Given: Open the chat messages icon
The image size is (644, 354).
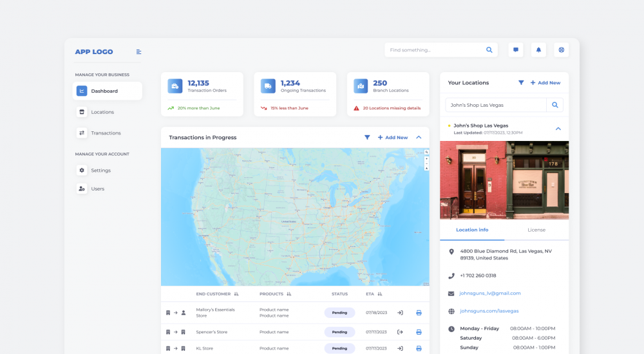Looking at the screenshot, I should point(515,50).
